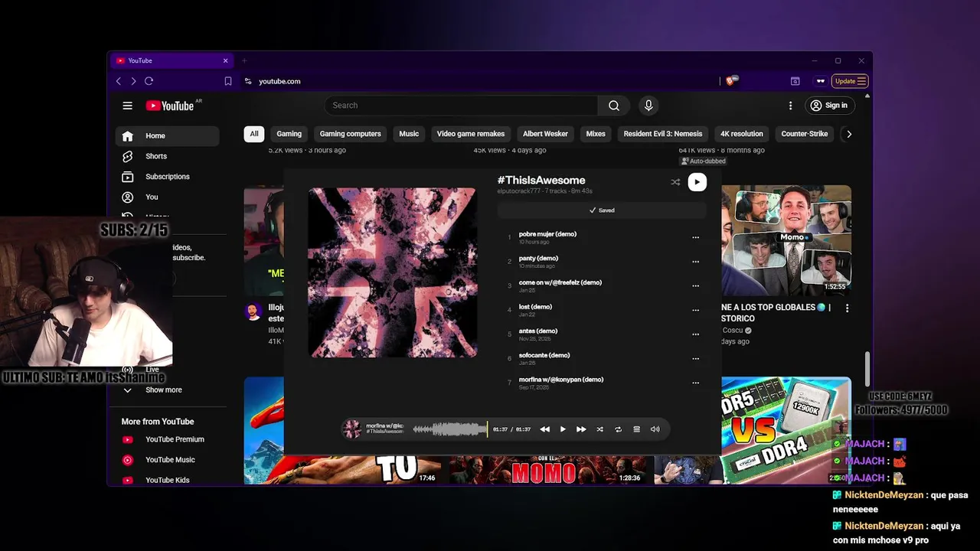Play track pobre mujer (demo)

tap(547, 234)
